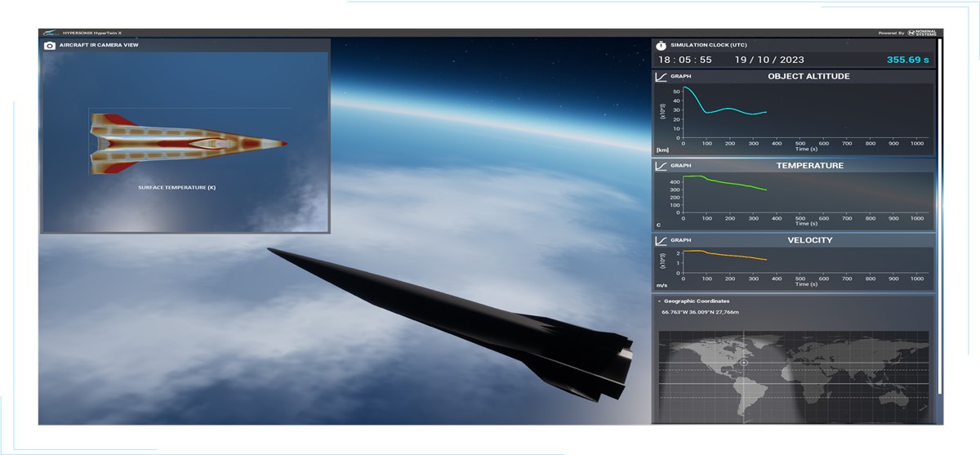Click the graph icon of the Temperature panel
Screen dimensions: 980x455
(x=661, y=166)
